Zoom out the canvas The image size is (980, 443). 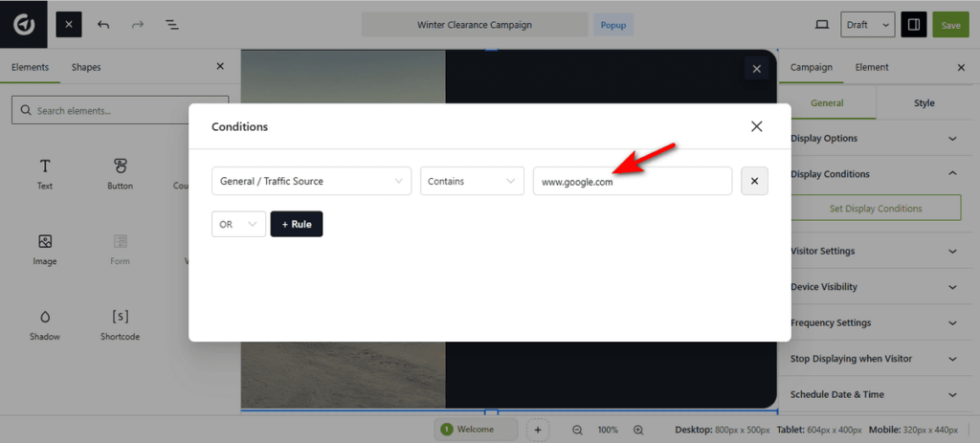[577, 430]
